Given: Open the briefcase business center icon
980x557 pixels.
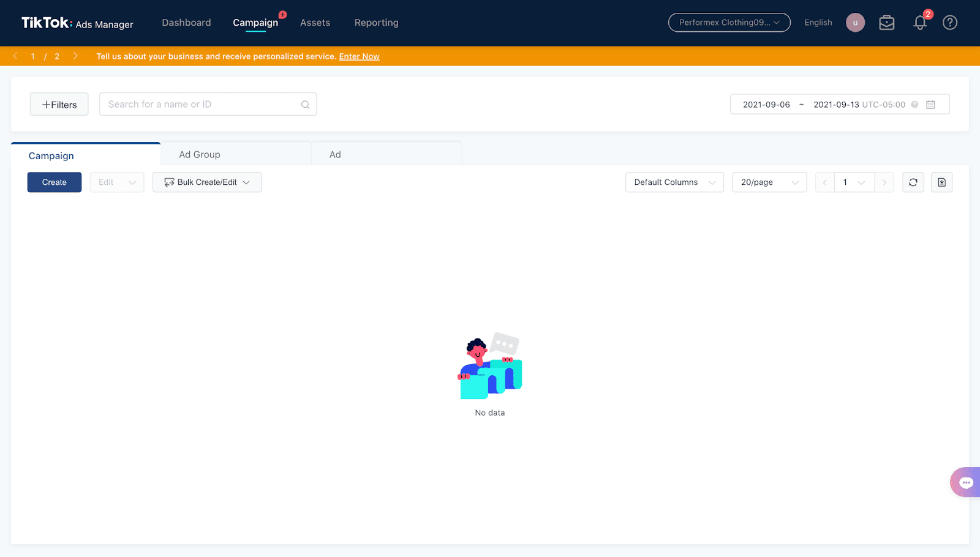Looking at the screenshot, I should pyautogui.click(x=886, y=23).
